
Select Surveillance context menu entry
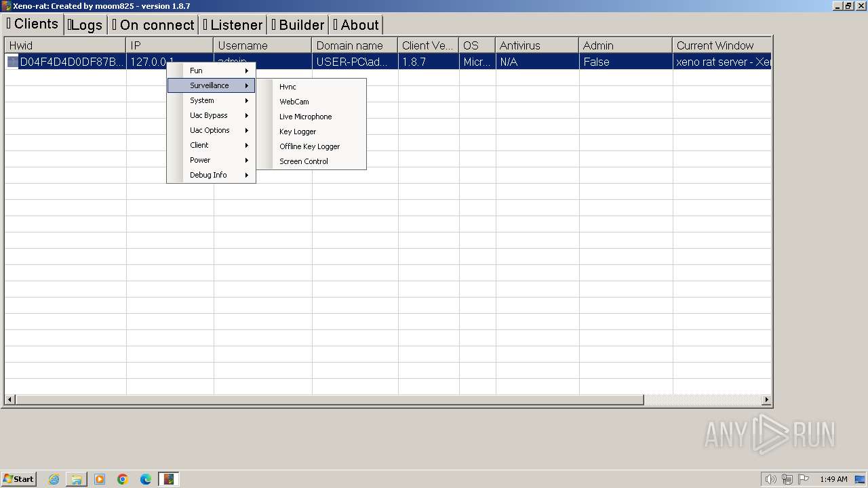(211, 85)
